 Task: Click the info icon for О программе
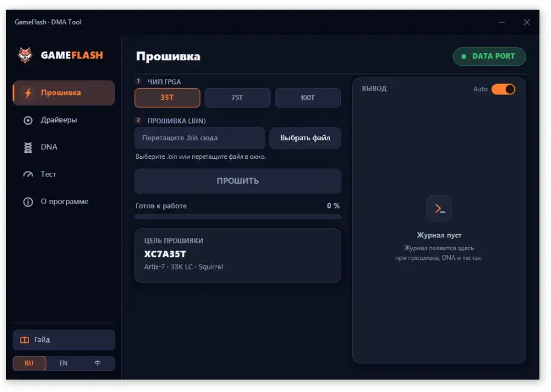[28, 202]
